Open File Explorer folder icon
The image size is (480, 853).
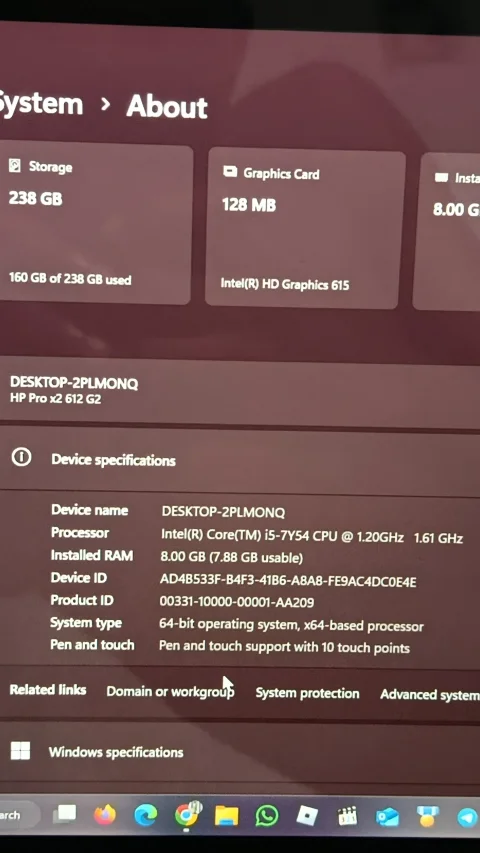coord(226,816)
